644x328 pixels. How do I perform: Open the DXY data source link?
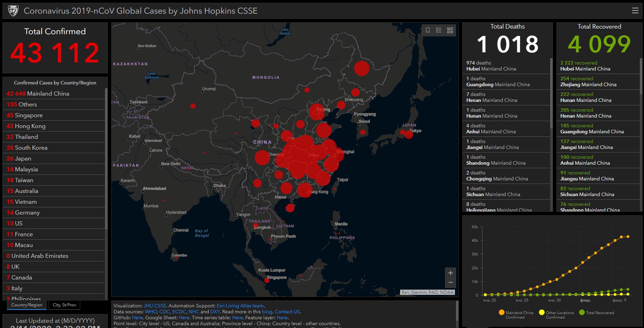tap(215, 312)
